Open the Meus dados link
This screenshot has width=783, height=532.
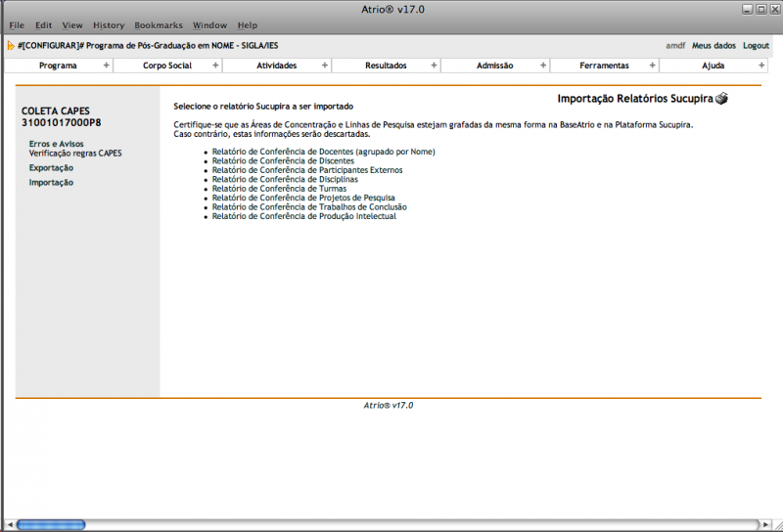[x=714, y=46]
